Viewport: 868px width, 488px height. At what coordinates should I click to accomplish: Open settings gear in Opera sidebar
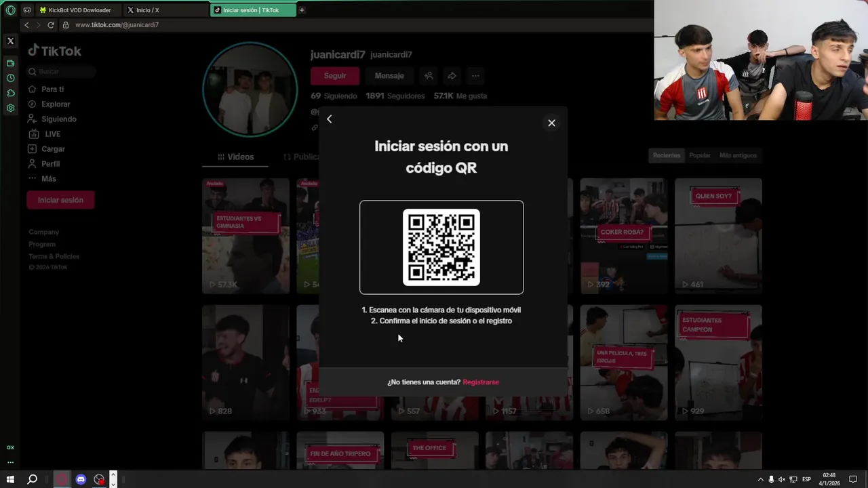point(10,108)
